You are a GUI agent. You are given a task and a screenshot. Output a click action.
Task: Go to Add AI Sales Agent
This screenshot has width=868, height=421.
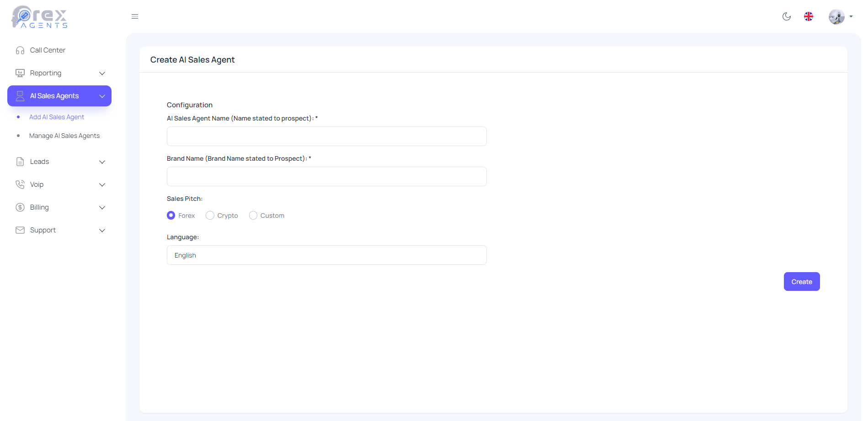pyautogui.click(x=57, y=117)
